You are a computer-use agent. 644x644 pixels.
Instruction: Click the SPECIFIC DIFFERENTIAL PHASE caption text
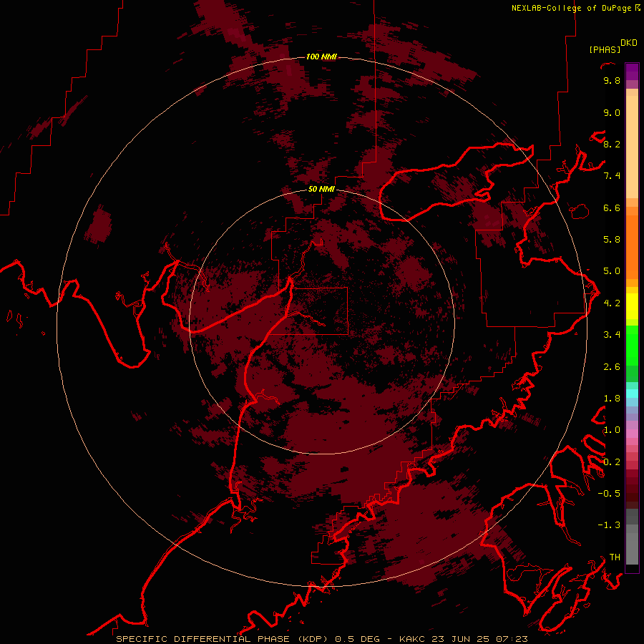click(203, 639)
